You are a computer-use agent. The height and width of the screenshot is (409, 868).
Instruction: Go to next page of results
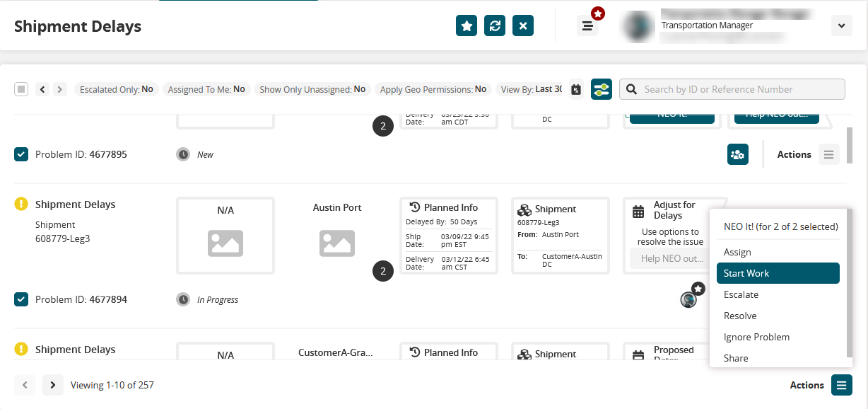[53, 385]
